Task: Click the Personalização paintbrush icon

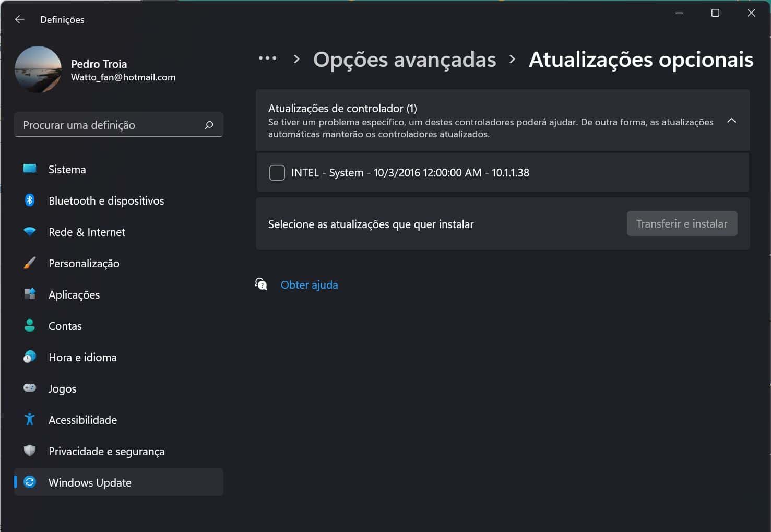Action: click(30, 263)
